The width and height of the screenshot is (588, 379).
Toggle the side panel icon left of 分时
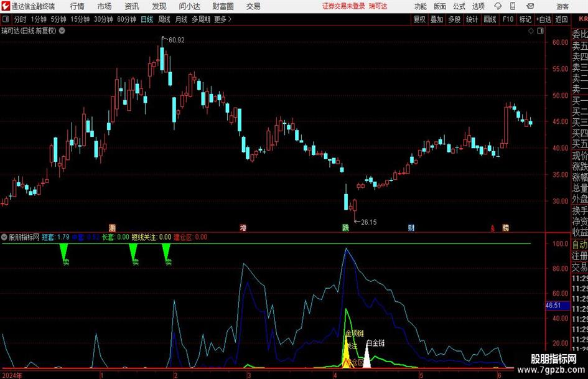click(x=6, y=19)
